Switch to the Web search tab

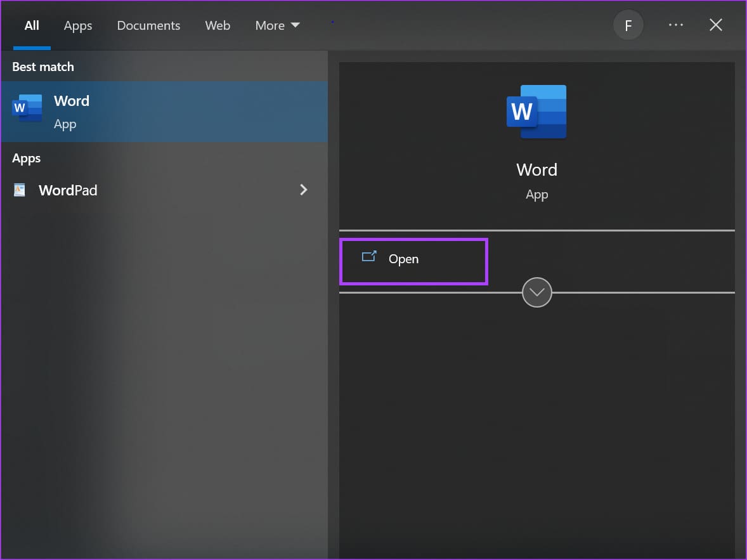point(218,25)
